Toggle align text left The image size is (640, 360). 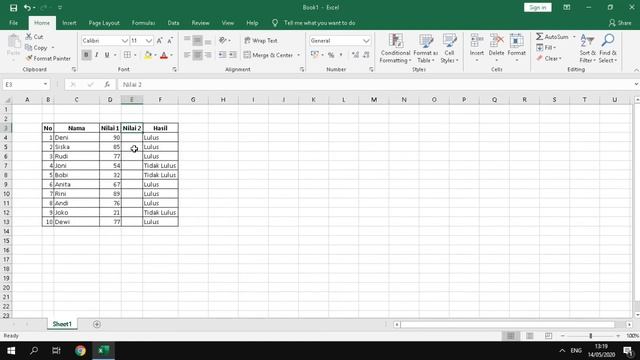(x=187, y=55)
